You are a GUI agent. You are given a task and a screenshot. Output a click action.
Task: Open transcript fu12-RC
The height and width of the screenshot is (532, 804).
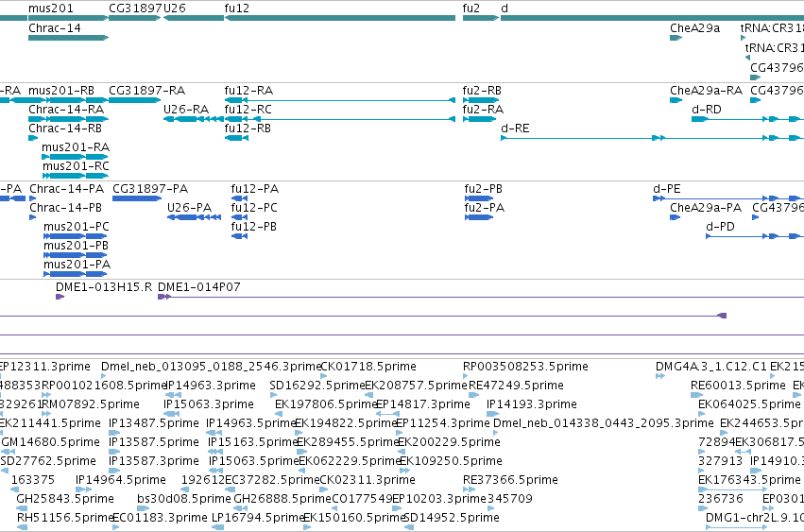coord(248,110)
